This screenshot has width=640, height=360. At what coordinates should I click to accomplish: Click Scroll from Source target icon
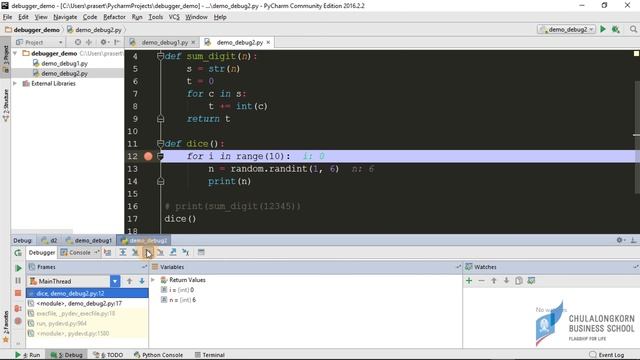pos(78,42)
